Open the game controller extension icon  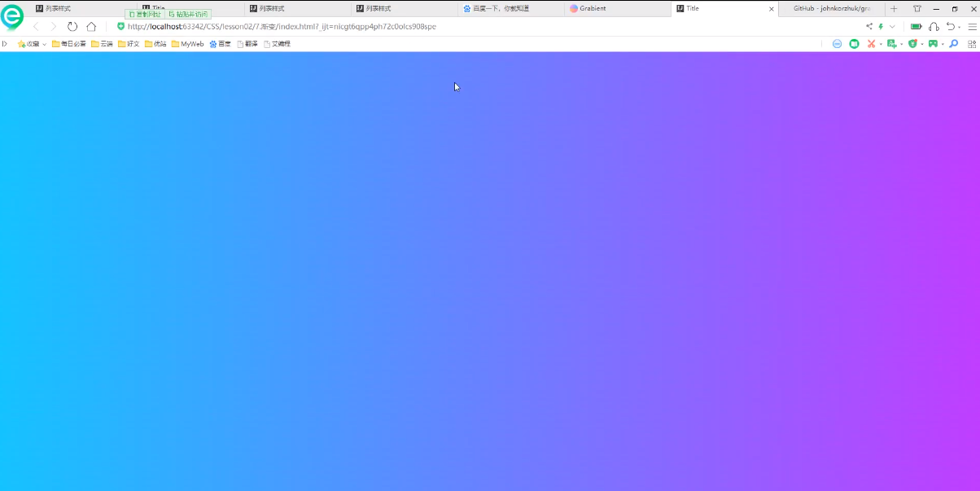tap(934, 44)
